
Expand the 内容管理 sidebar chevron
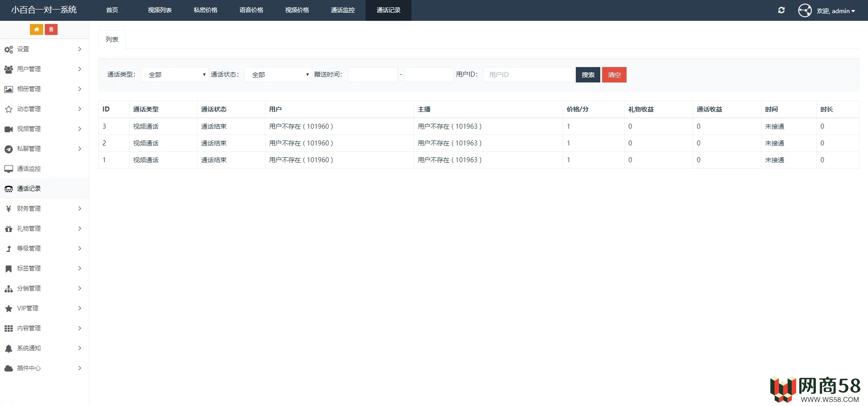pos(80,328)
